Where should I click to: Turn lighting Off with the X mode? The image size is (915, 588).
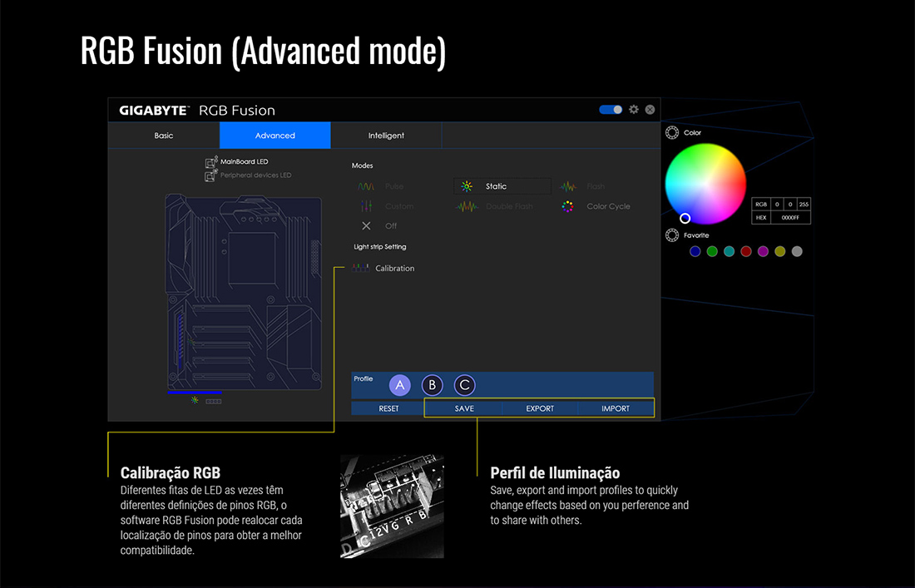pos(378,225)
